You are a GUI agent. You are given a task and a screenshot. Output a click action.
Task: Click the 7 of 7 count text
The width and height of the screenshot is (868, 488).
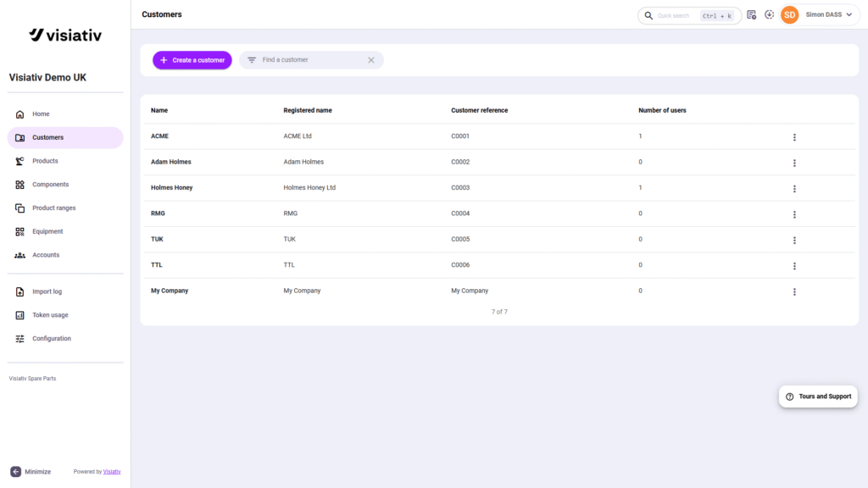click(x=499, y=312)
